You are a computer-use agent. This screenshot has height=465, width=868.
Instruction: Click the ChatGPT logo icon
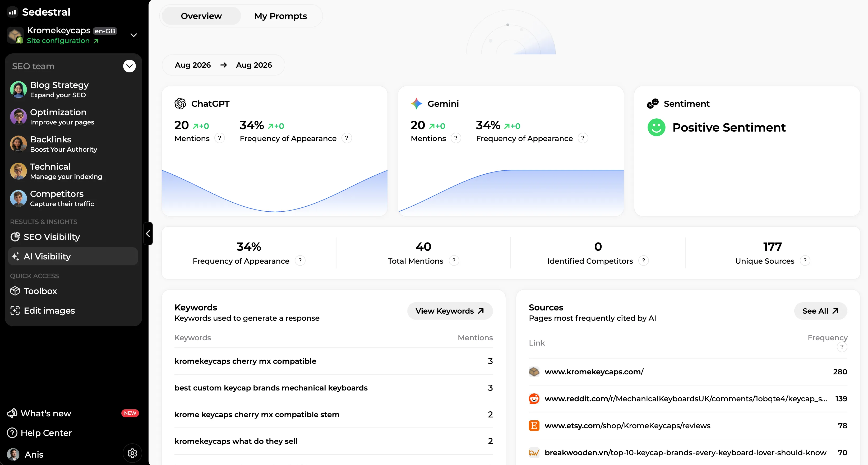(180, 104)
